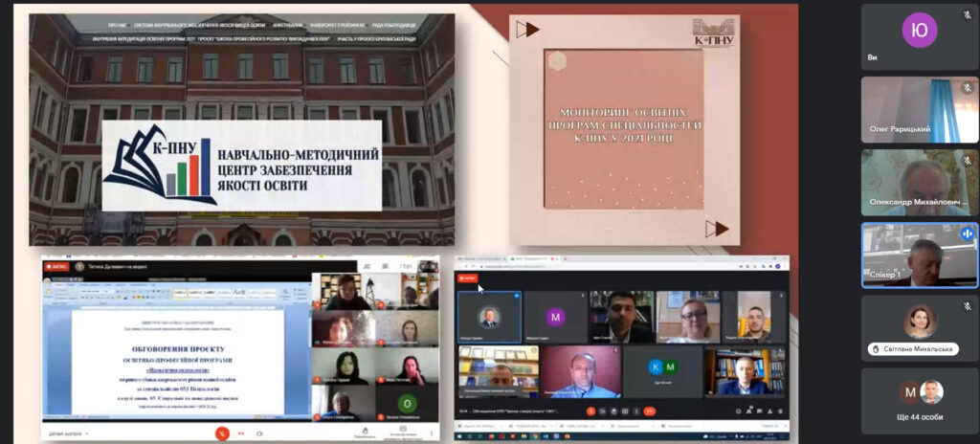Select Олег Рарицький's video tile
Screen dimensions: 980x444
pos(920,109)
